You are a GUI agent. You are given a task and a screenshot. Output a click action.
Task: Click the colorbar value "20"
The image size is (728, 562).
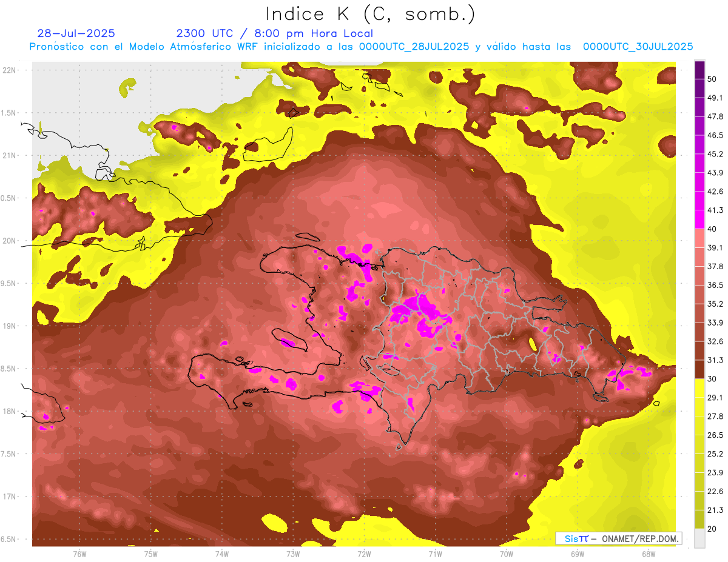(x=712, y=529)
